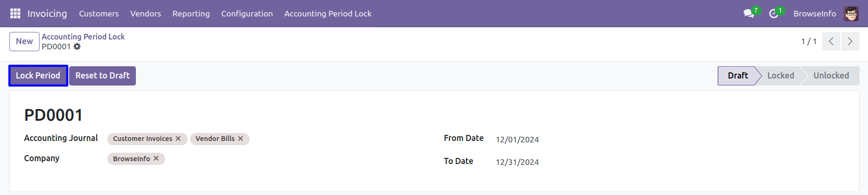Open the Customers menu
Viewport: 868px width, 195px height.
tap(99, 14)
